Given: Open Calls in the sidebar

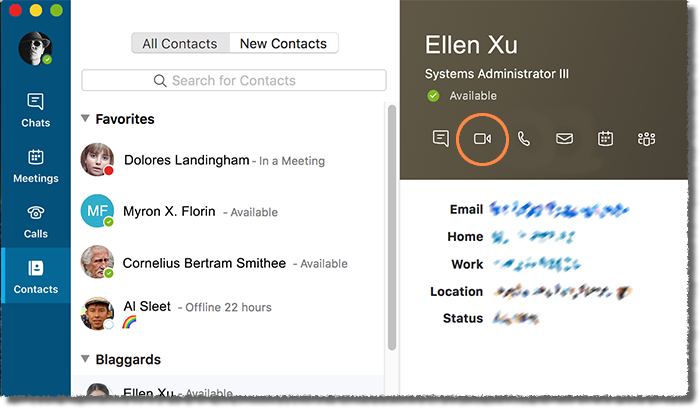Looking at the screenshot, I should pyautogui.click(x=35, y=221).
